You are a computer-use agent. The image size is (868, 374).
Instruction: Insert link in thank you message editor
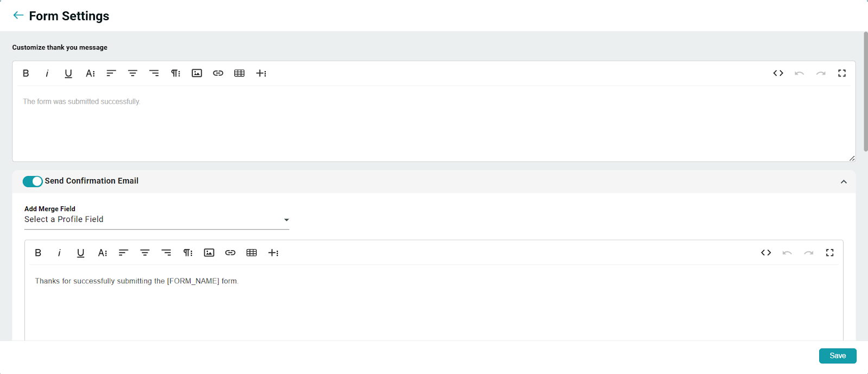(x=218, y=73)
